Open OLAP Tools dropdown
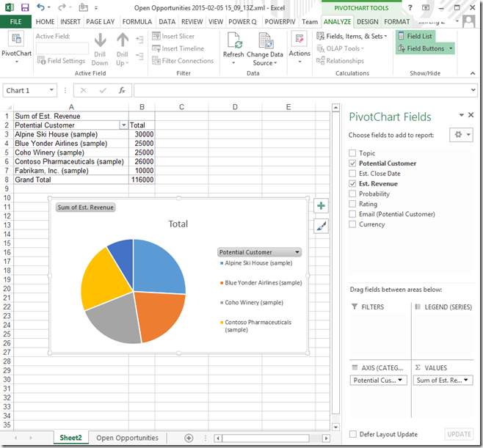 point(340,48)
